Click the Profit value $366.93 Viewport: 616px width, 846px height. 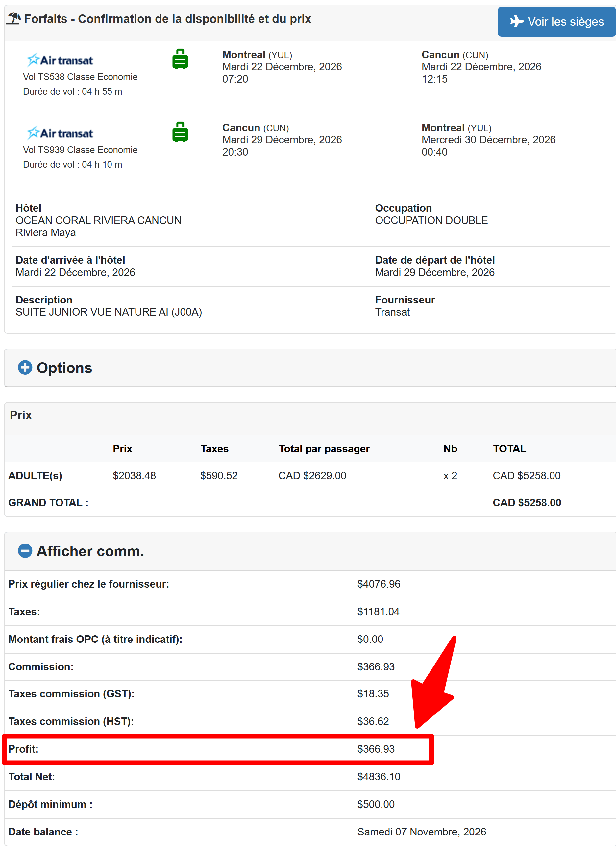point(376,749)
